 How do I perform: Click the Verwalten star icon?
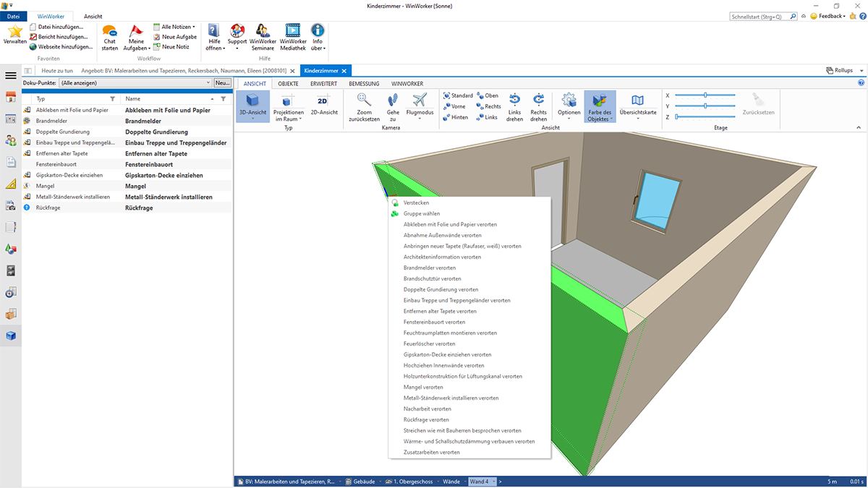[x=14, y=31]
